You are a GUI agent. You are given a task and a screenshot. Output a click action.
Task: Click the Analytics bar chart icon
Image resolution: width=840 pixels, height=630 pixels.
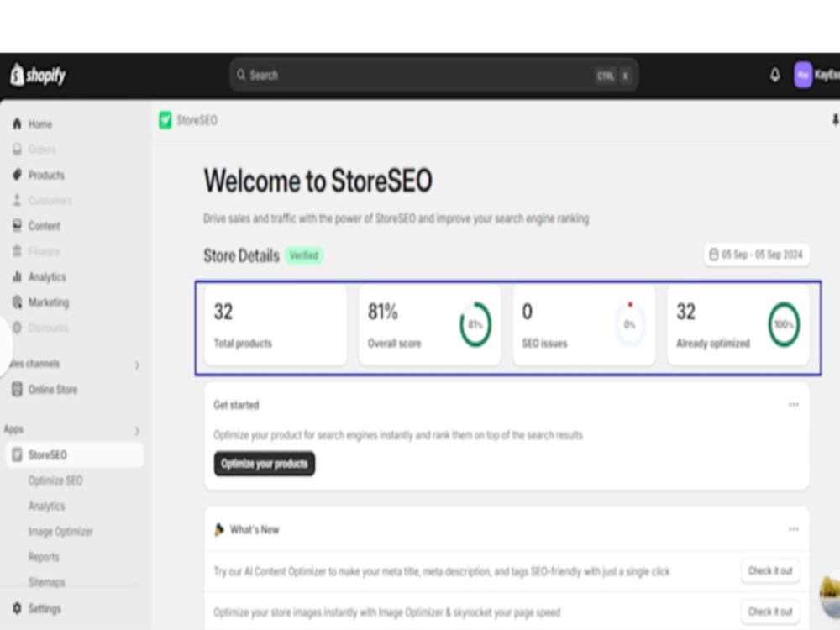17,276
